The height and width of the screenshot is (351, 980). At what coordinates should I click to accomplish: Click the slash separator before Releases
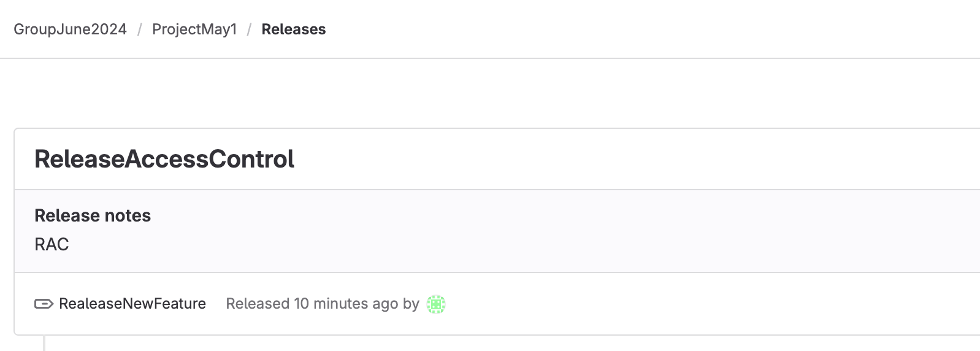tap(249, 29)
